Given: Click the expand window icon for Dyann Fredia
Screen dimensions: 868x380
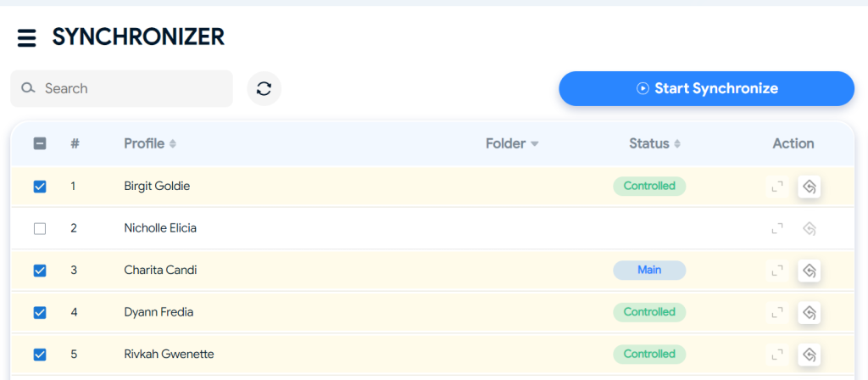Looking at the screenshot, I should [x=778, y=312].
